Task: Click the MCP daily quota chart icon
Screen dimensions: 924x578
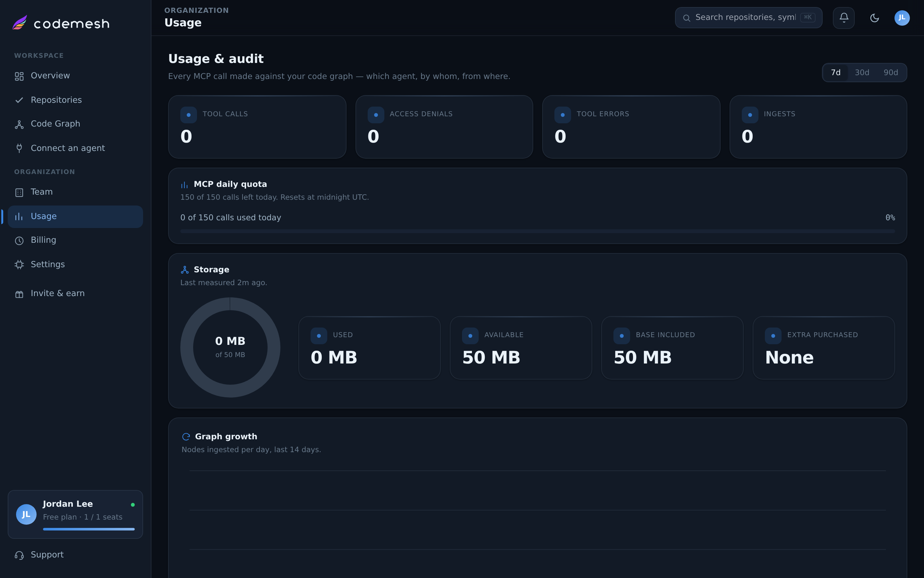Action: (184, 185)
